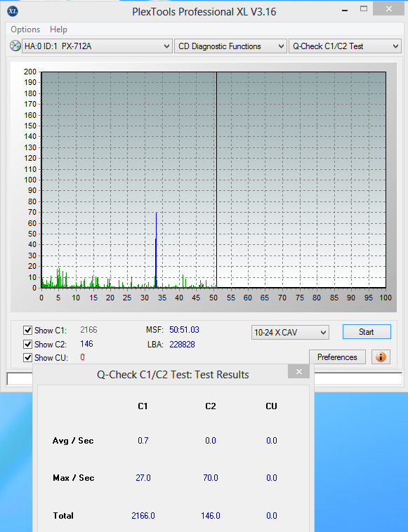408x532 pixels.
Task: Click the CU Avg / Sec value 0.0
Action: 272,440
